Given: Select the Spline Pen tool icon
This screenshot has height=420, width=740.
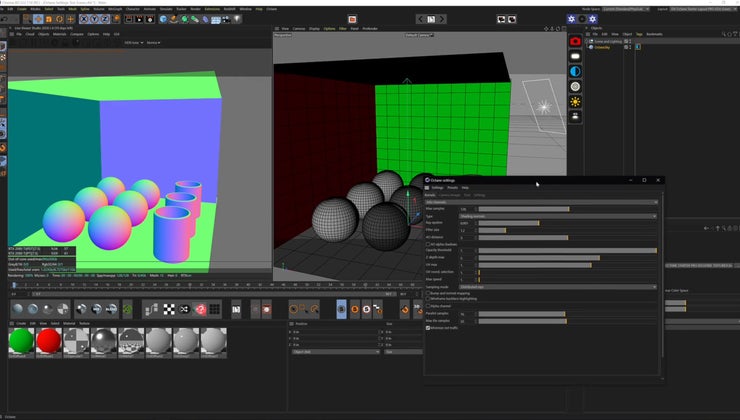Looking at the screenshot, I should [174, 19].
